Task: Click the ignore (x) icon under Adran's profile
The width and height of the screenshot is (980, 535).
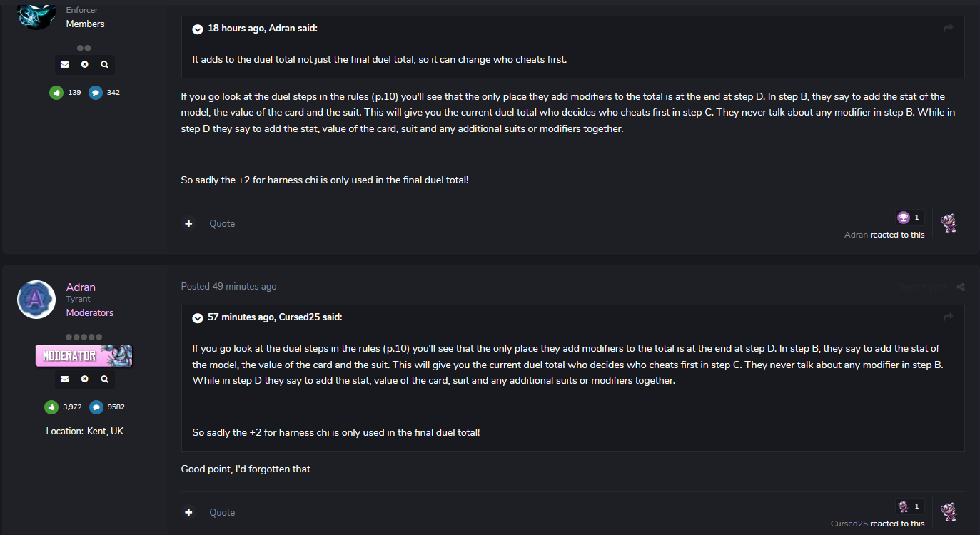Action: tap(85, 379)
